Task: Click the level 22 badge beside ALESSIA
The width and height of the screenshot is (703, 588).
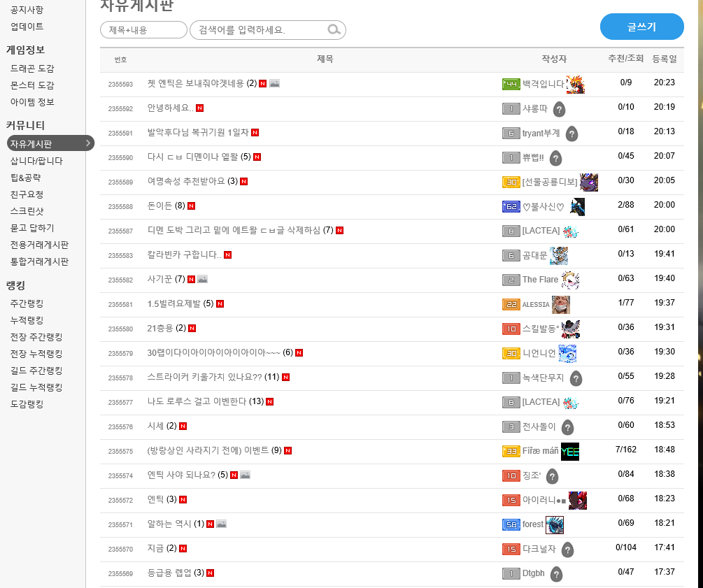Action: (511, 305)
